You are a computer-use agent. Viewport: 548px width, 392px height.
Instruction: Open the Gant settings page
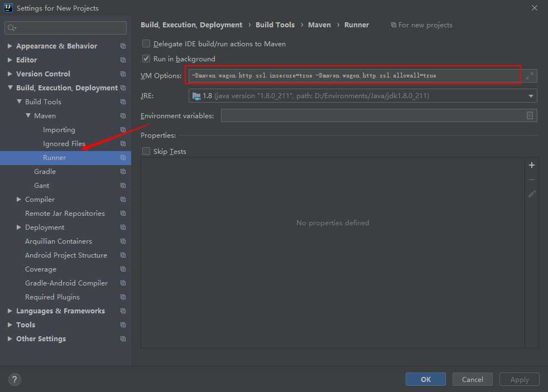[42, 186]
